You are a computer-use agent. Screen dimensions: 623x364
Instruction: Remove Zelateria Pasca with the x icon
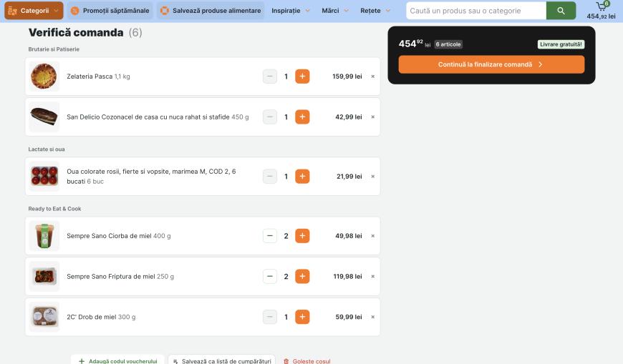pos(372,77)
